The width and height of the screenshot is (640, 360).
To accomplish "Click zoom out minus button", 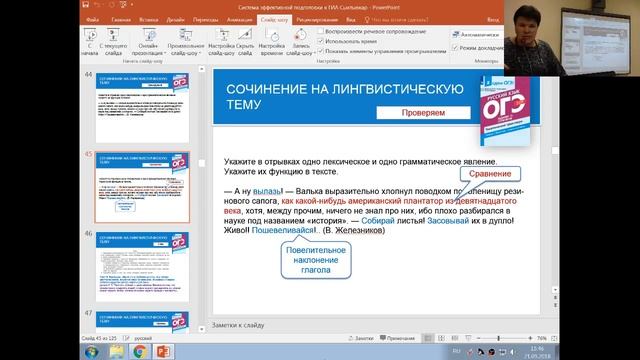I will (478, 338).
